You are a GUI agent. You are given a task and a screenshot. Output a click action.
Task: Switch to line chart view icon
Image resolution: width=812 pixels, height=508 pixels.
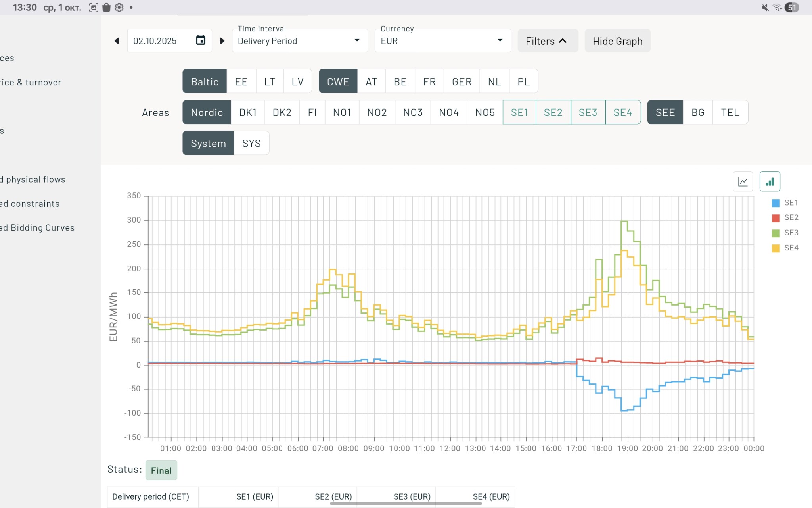pos(743,182)
